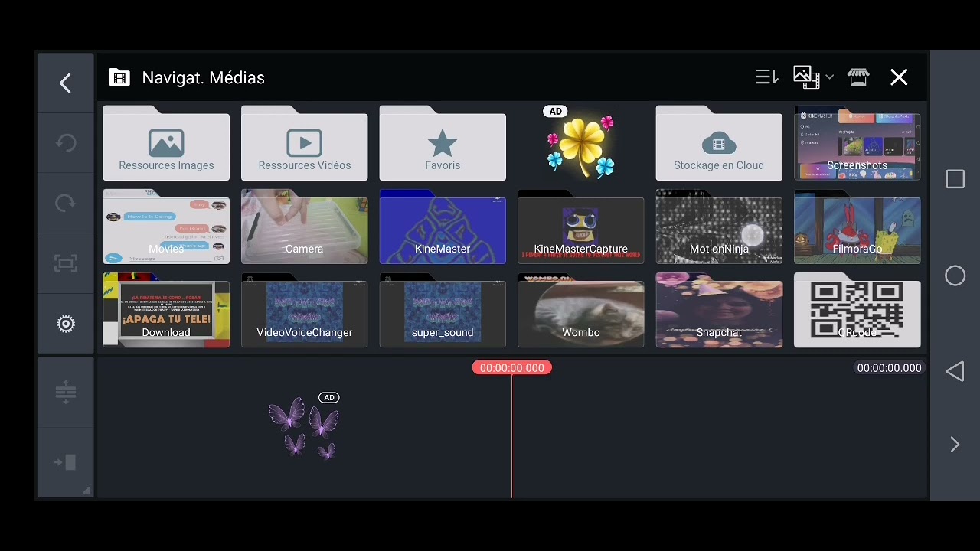
Task: Open the Wombo folder
Action: pyautogui.click(x=581, y=311)
